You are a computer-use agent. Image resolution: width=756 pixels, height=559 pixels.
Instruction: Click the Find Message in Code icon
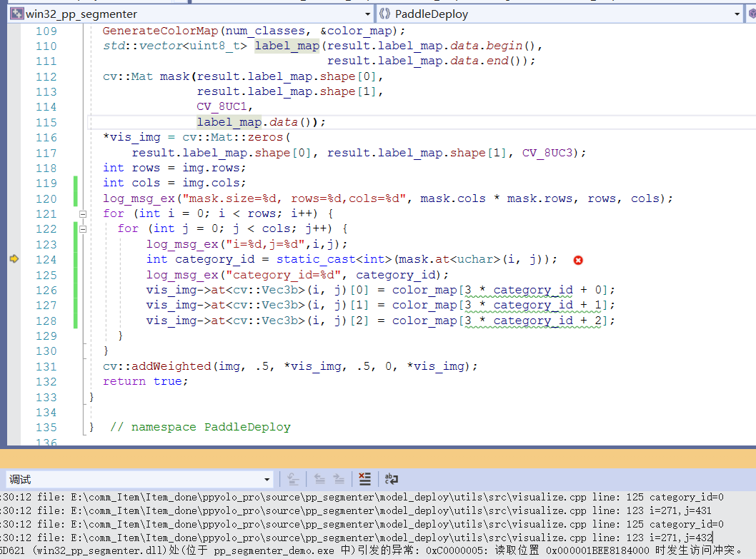[293, 479]
